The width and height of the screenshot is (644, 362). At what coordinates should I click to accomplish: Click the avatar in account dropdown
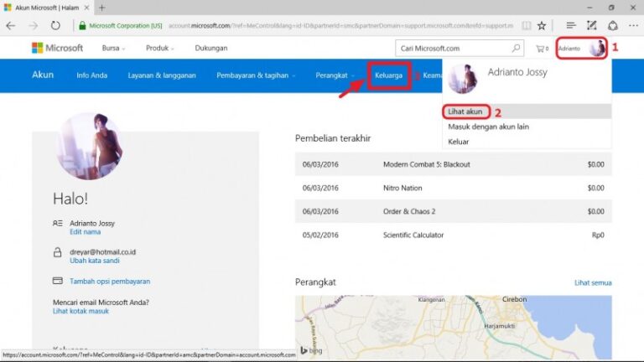pyautogui.click(x=463, y=79)
